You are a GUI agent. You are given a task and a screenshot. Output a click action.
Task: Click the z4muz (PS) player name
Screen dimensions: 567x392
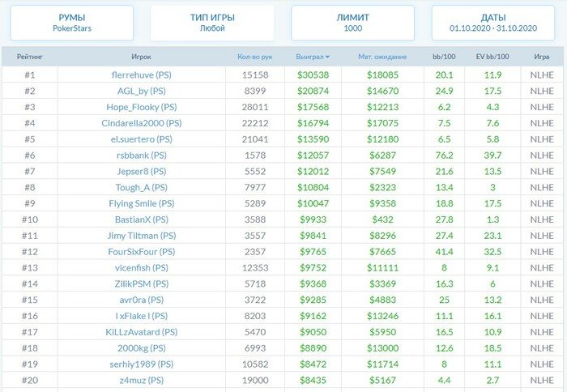(141, 381)
